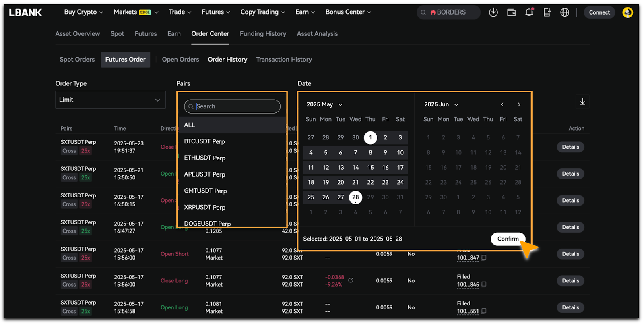Open the 2025 May month selector

click(324, 105)
